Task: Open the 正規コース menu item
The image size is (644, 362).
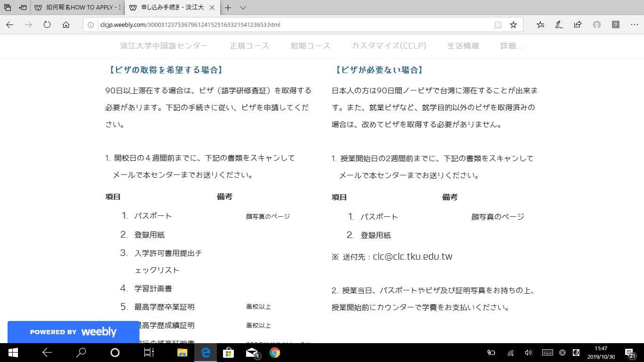Action: tap(249, 46)
